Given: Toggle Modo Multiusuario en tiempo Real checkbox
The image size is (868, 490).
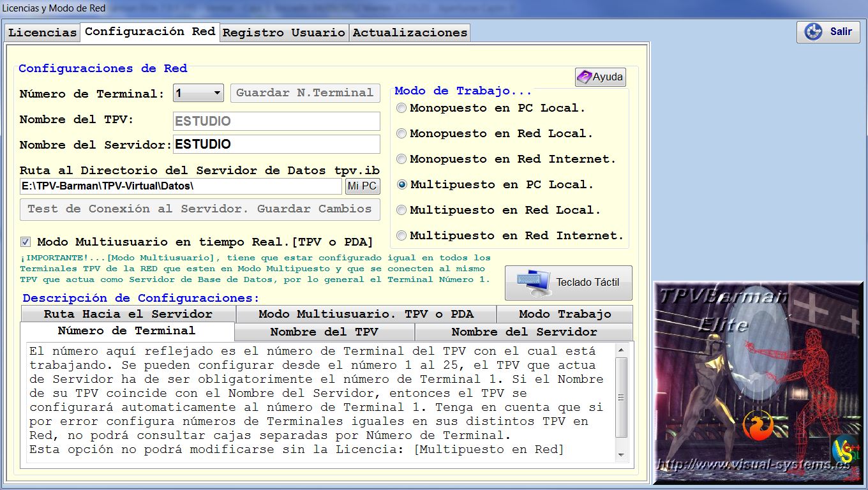Looking at the screenshot, I should pyautogui.click(x=26, y=242).
